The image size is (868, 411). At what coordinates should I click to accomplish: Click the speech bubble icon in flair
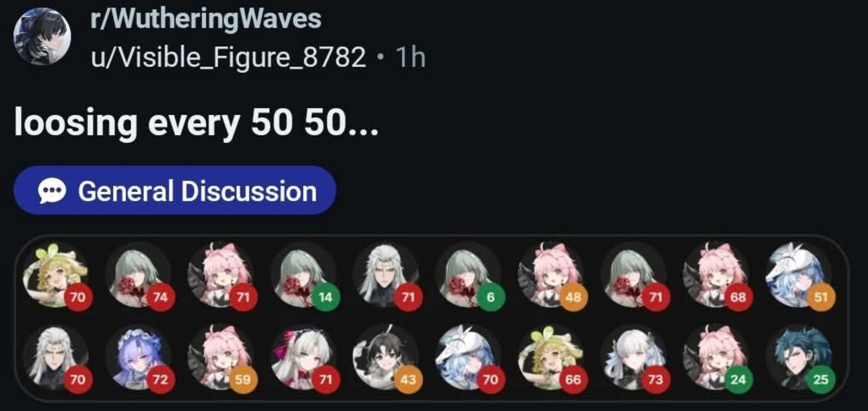coord(51,191)
